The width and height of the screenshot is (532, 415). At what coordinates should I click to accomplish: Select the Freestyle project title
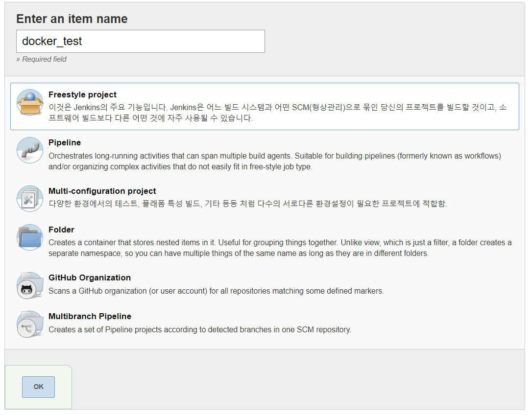tap(82, 94)
